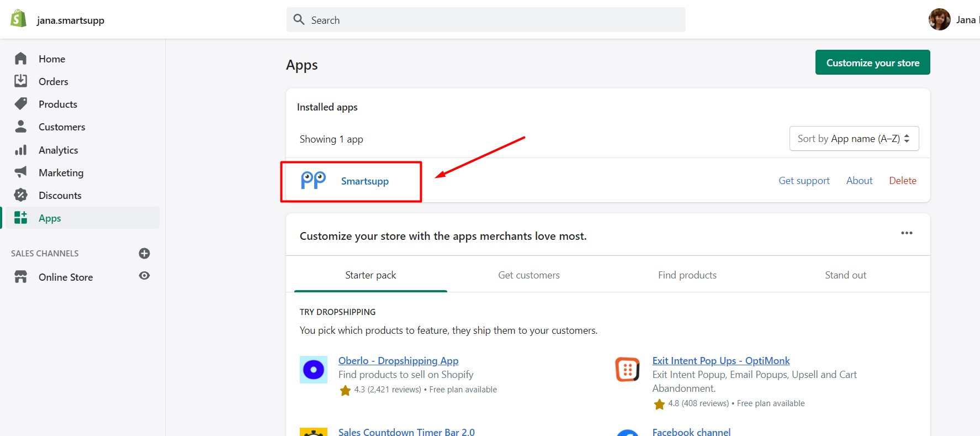This screenshot has height=436, width=980.
Task: Open Sales Countdown Timer Bar 2.0 link
Action: click(406, 432)
